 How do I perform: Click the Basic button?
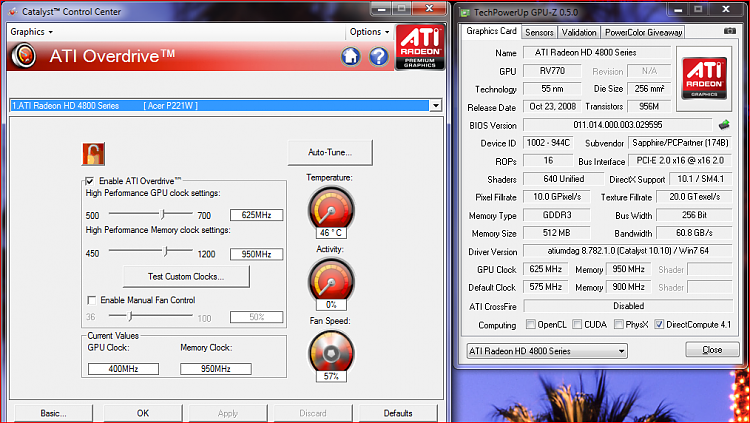click(x=54, y=413)
